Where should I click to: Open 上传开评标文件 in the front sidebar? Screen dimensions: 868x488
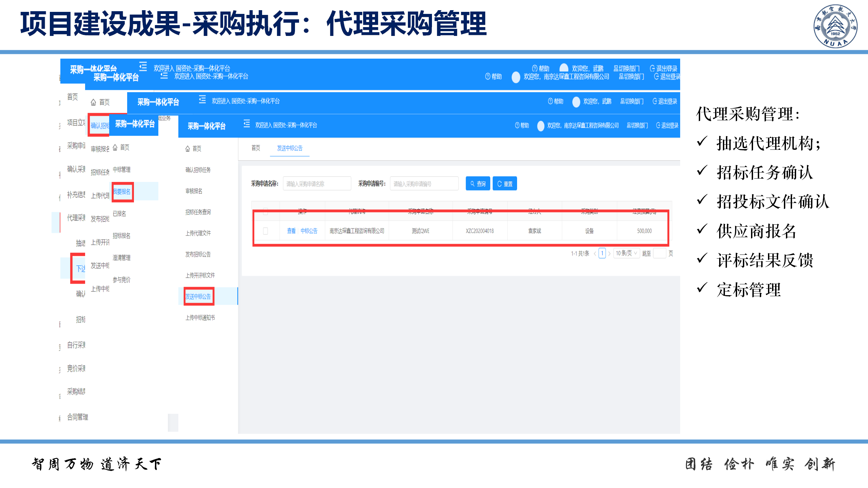[x=200, y=276]
